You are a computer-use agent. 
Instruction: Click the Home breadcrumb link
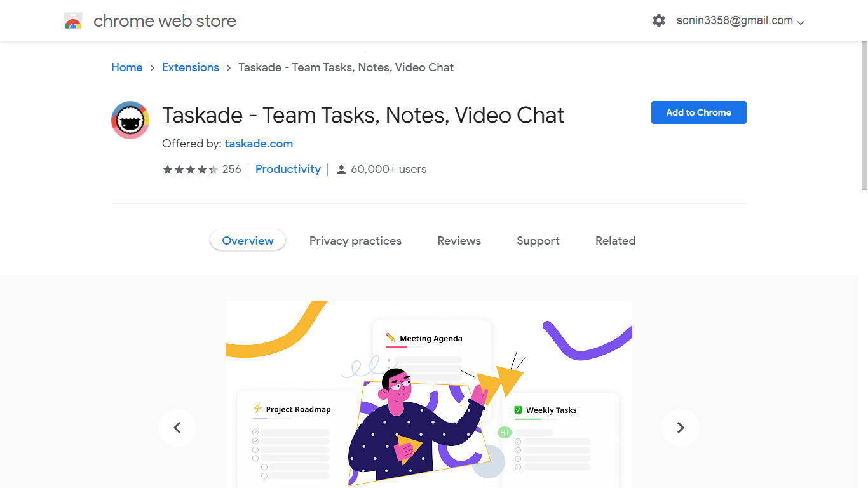point(127,67)
